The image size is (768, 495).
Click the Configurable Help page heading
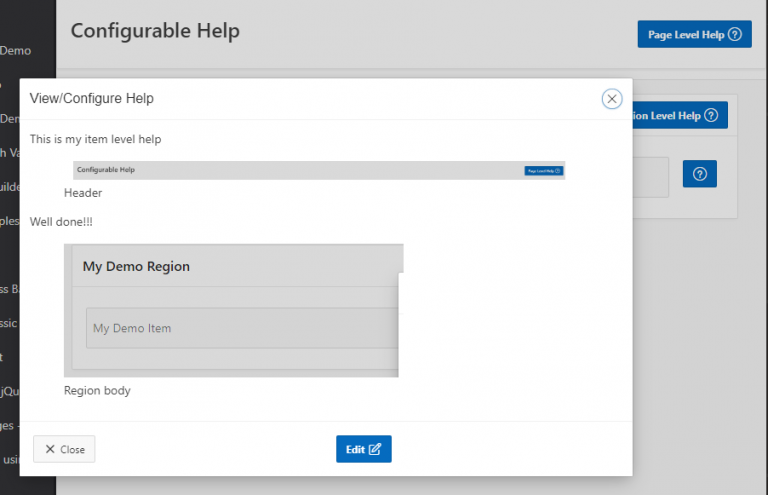tap(155, 31)
